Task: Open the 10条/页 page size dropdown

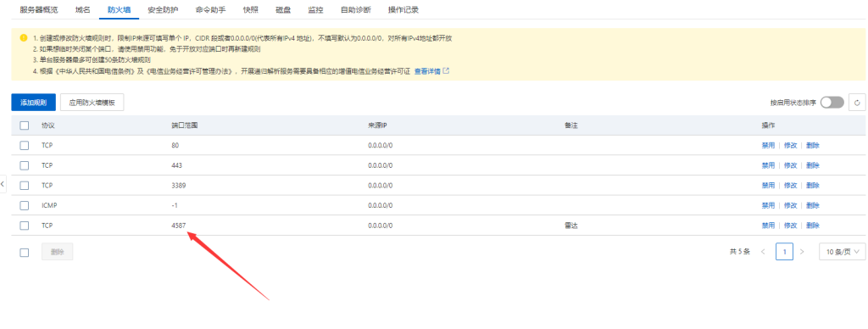Action: tap(842, 252)
